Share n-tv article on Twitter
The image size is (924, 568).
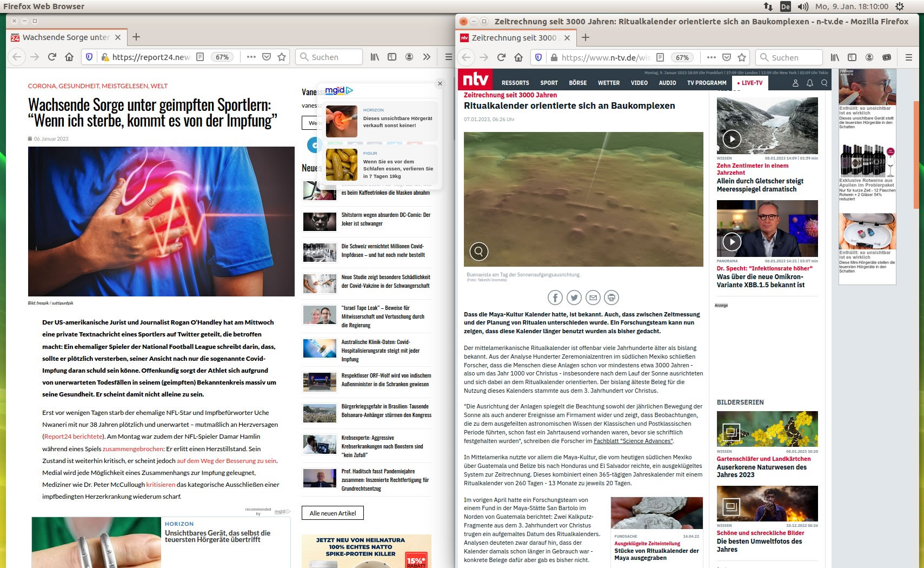pos(574,298)
